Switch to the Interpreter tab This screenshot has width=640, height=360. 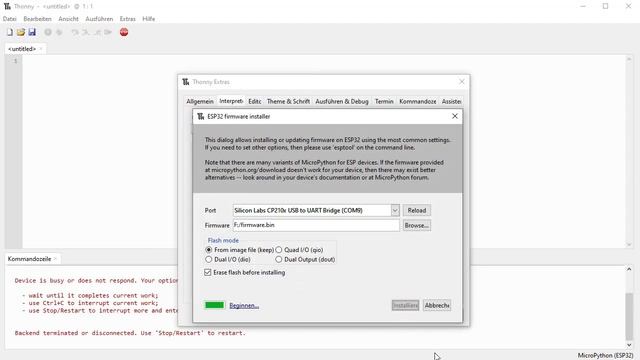[x=231, y=101]
